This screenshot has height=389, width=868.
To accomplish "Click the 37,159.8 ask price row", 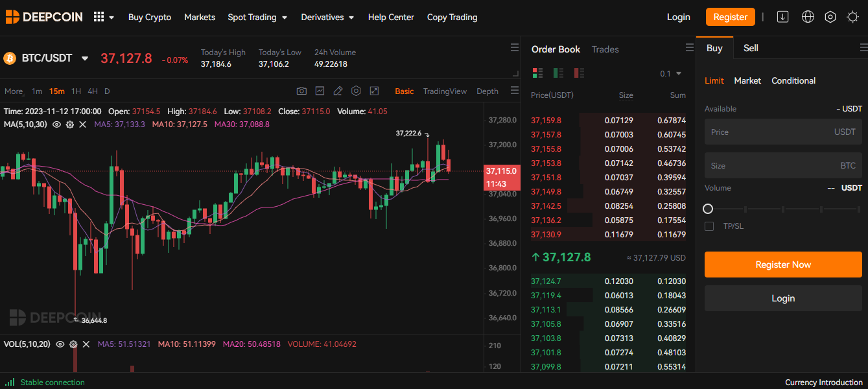I will 608,120.
